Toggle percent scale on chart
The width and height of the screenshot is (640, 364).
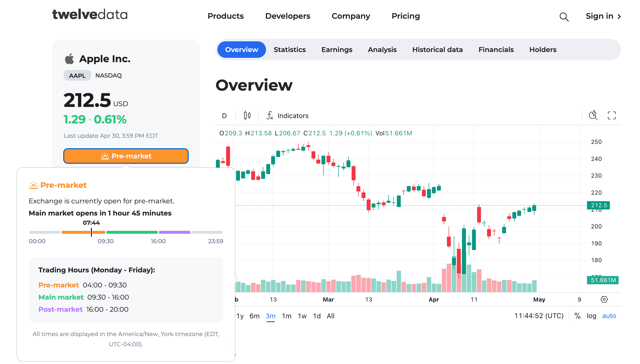coord(577,316)
